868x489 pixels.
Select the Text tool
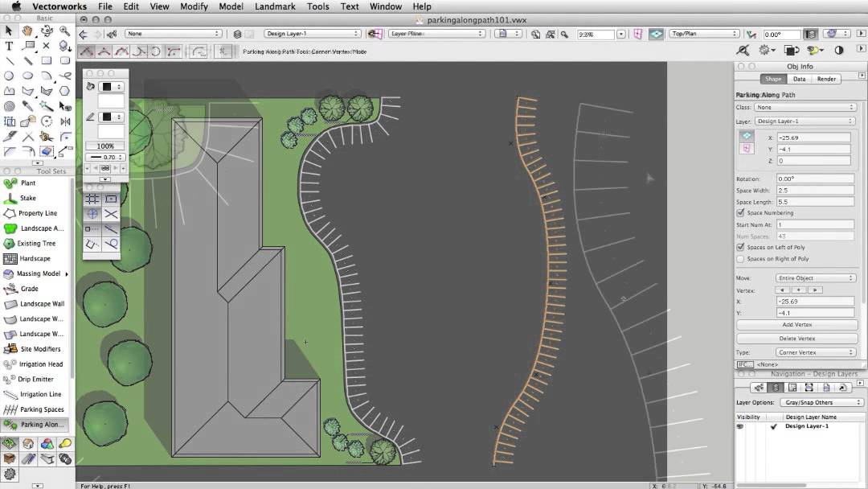9,46
